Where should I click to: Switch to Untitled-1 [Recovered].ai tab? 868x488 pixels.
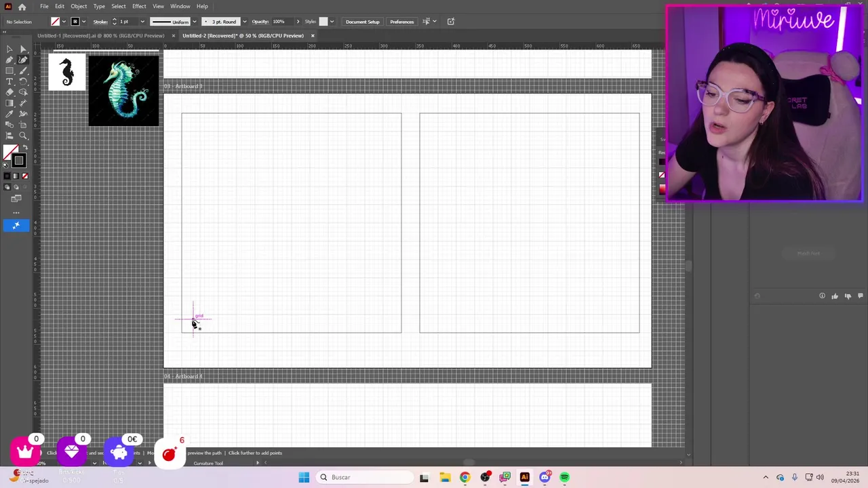pos(100,35)
